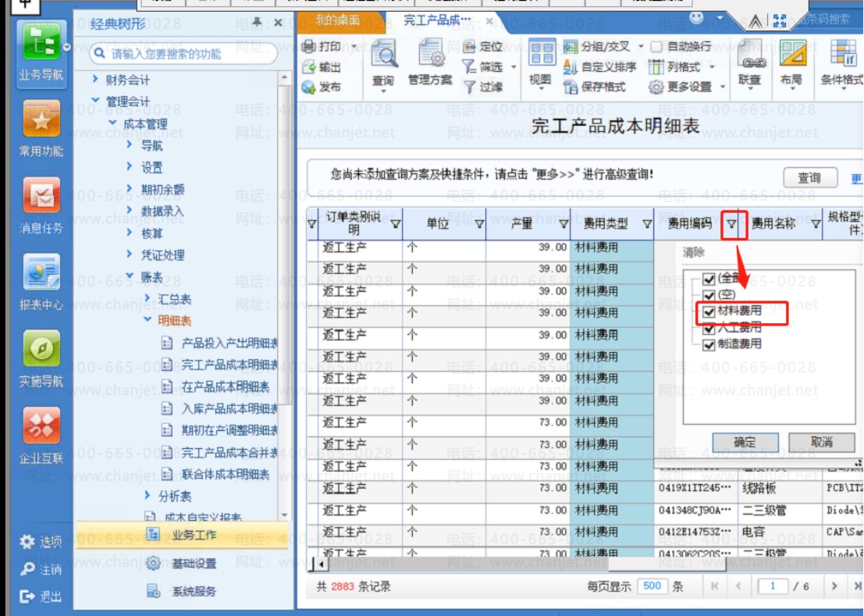Image resolution: width=864 pixels, height=616 pixels.
Task: Toggle the (全部) filter checkbox
Action: click(709, 279)
